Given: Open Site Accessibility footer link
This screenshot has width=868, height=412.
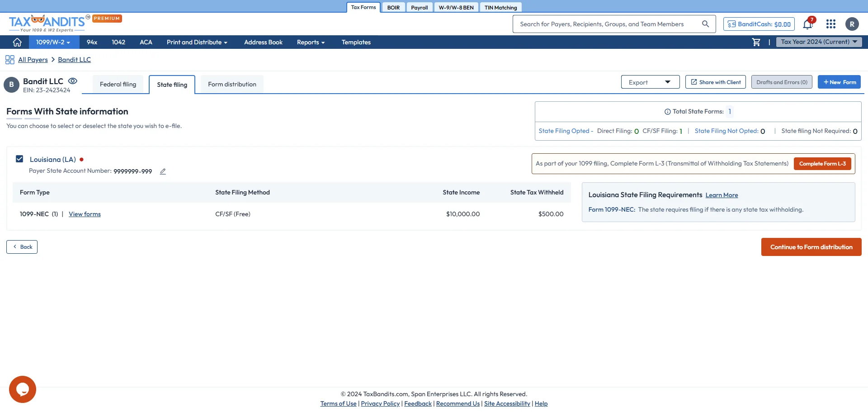Looking at the screenshot, I should point(507,404).
